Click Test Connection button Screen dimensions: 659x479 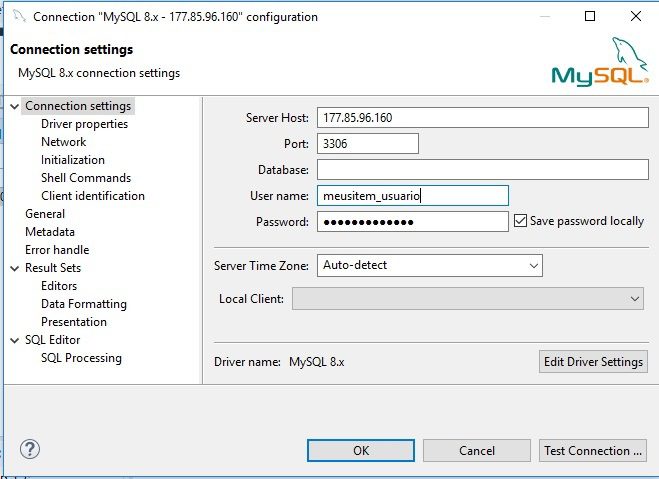click(593, 450)
